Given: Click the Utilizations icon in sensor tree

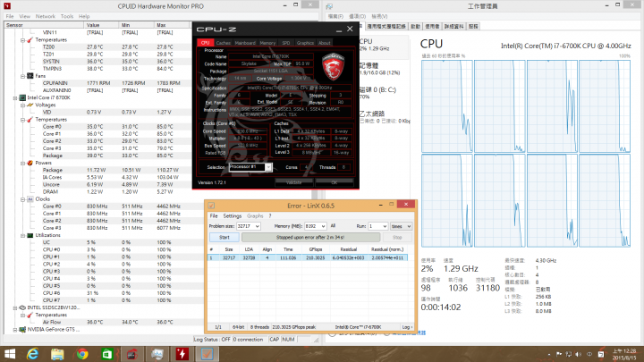Looking at the screenshot, I should coord(30,235).
